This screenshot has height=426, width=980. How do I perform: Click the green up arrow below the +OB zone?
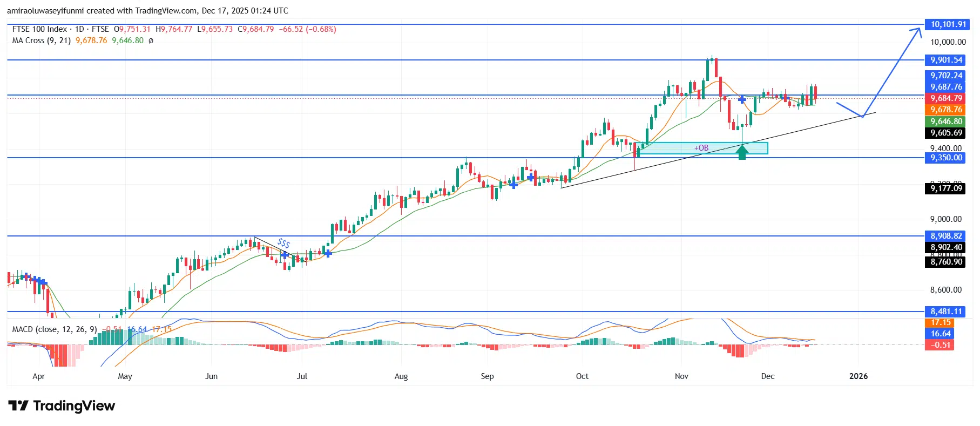point(742,153)
